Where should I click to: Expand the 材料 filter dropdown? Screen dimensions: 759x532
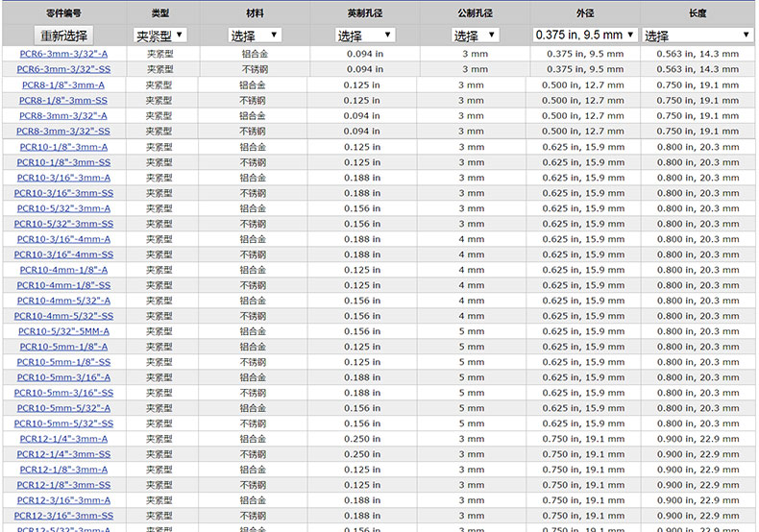(x=255, y=36)
